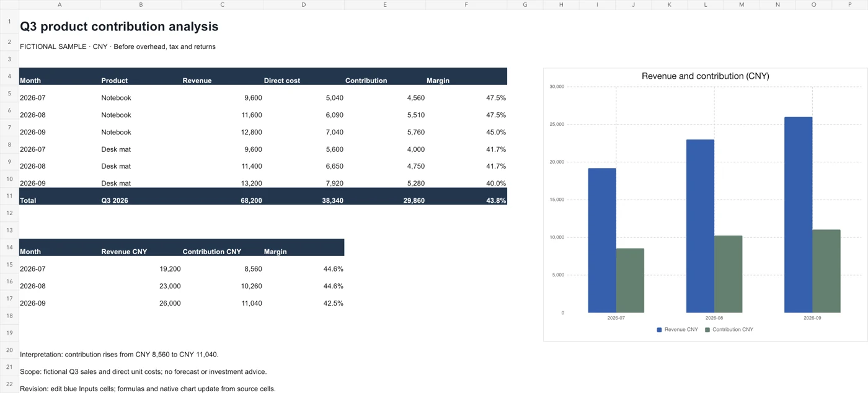Select the Revenue CNY legend swatch
The image size is (868, 393).
pyautogui.click(x=660, y=330)
